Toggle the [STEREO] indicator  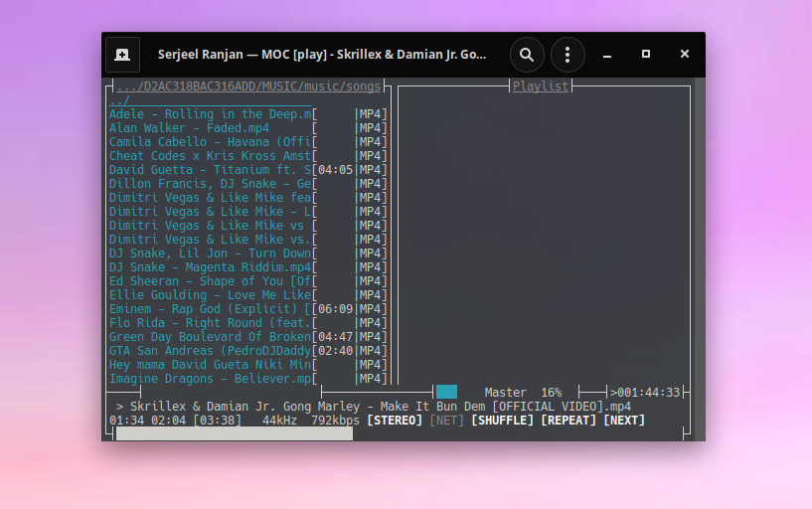tap(395, 421)
